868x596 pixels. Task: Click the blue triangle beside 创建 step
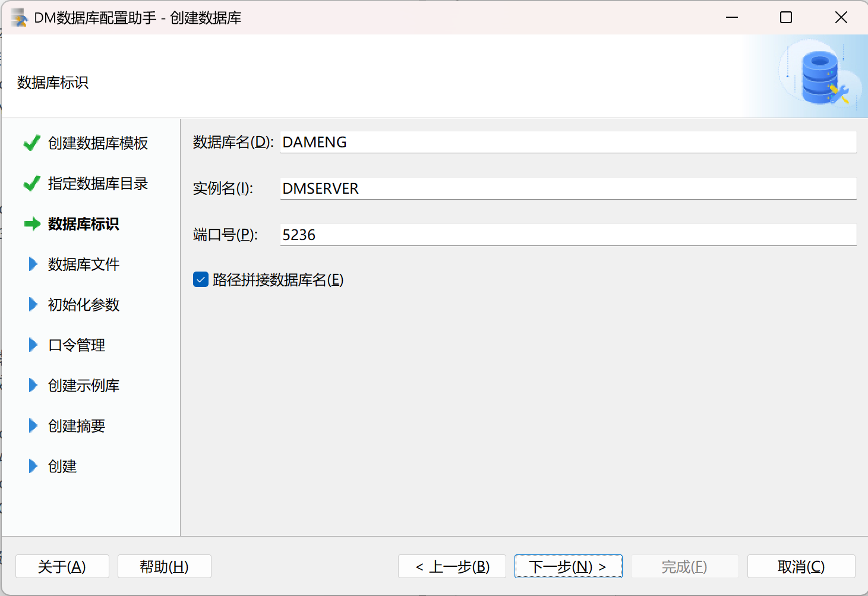(x=33, y=466)
